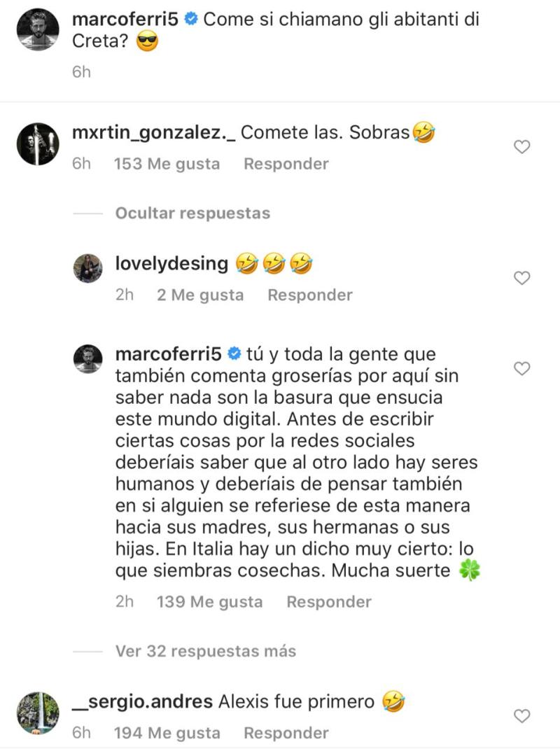Tap heart on marcoferri5's long reply

(x=522, y=368)
